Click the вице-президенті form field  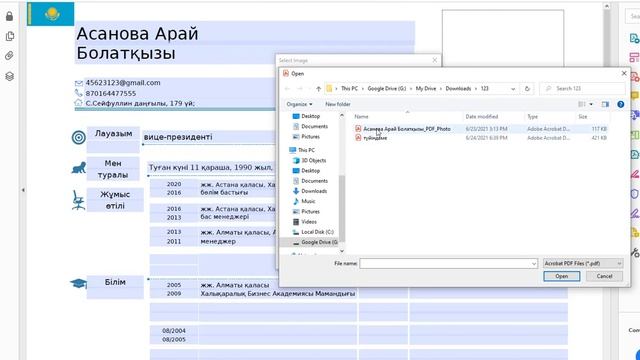178,137
